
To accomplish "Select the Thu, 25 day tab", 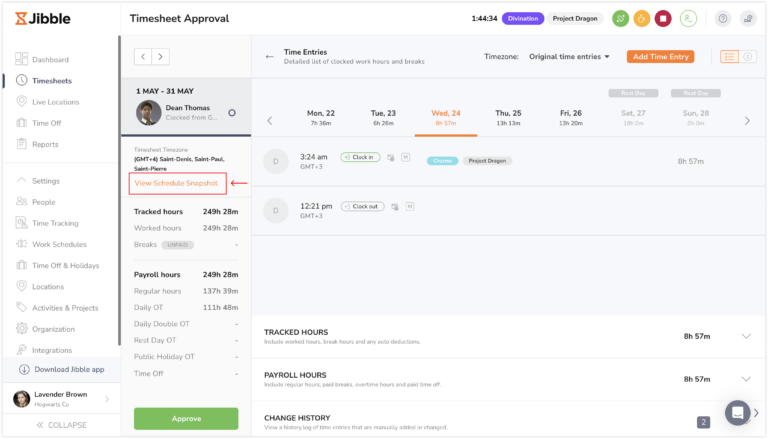I will pos(508,118).
